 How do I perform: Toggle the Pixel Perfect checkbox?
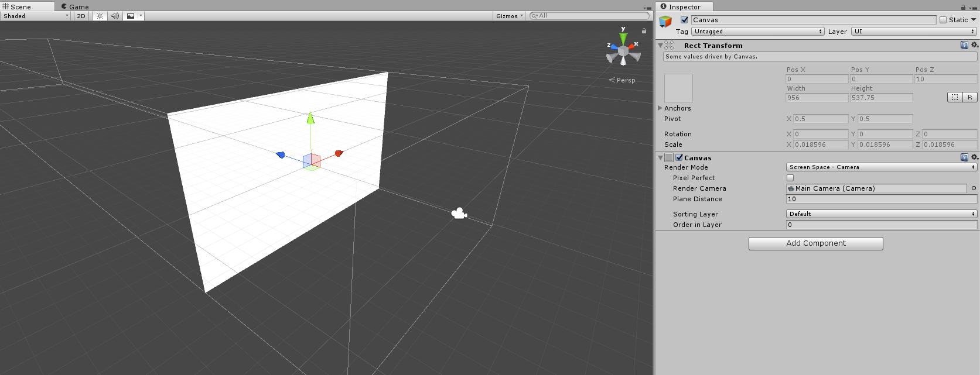tap(790, 178)
